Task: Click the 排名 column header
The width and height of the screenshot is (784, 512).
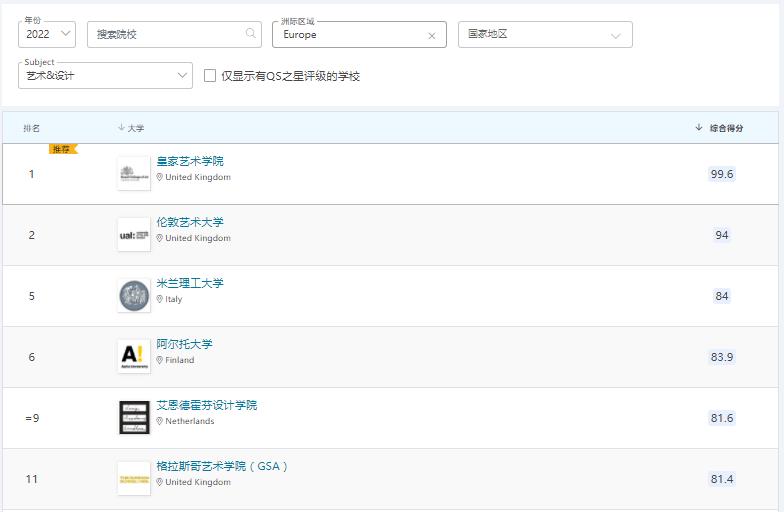Action: click(32, 128)
